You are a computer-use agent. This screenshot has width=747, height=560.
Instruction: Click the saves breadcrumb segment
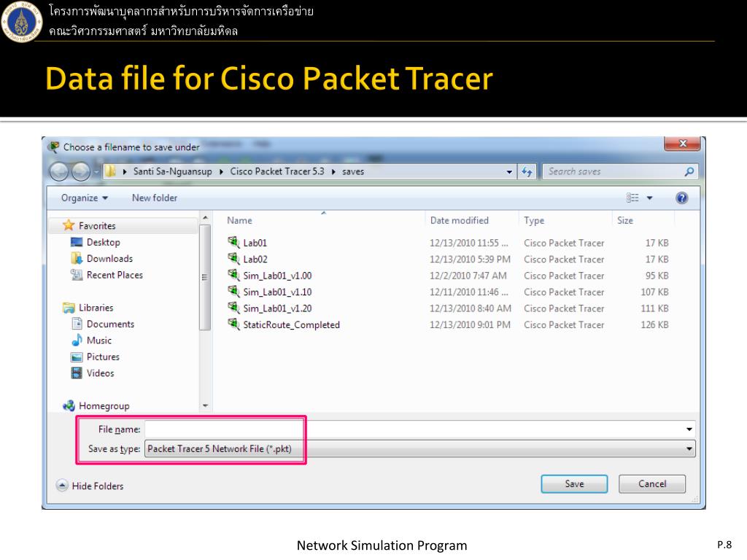[x=353, y=171]
